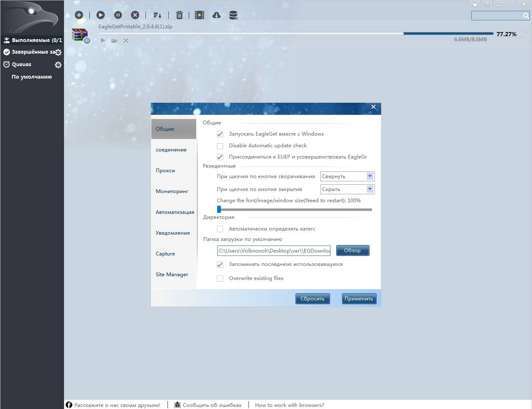Screen dimensions: 532x409
Task: Open the 'Прокси' settings tab
Action: pyautogui.click(x=173, y=171)
